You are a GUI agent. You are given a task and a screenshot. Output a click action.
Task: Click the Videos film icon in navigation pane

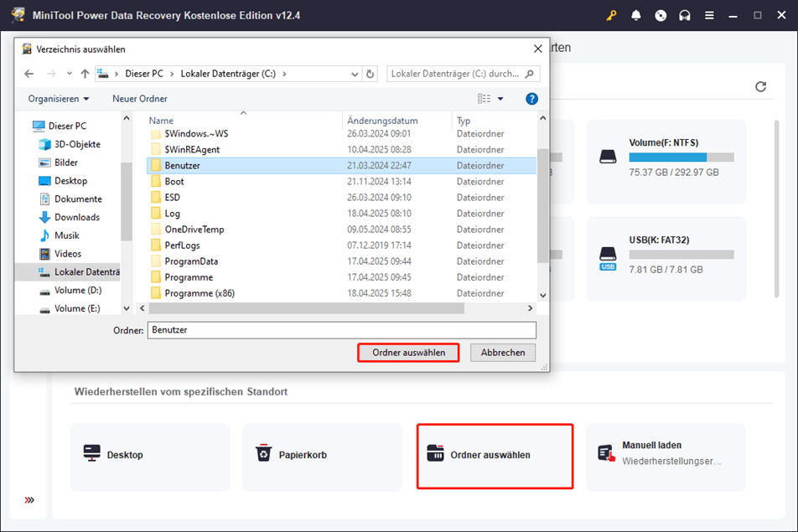[44, 254]
